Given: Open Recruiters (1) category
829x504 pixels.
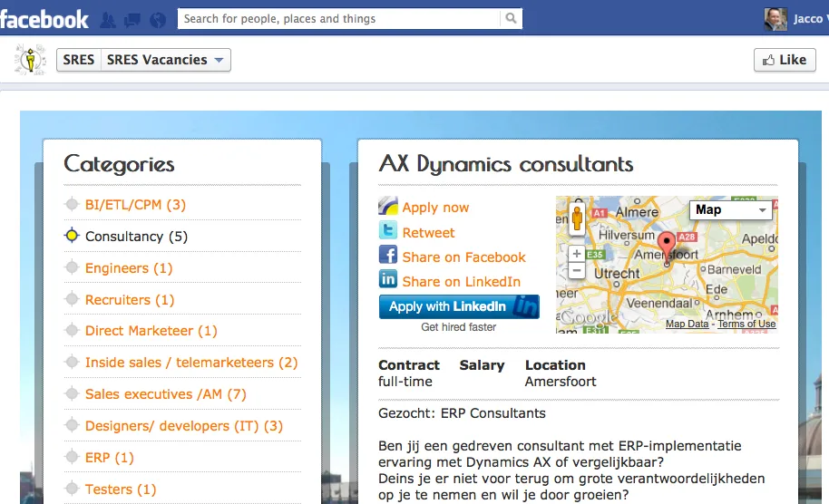Looking at the screenshot, I should [x=130, y=299].
